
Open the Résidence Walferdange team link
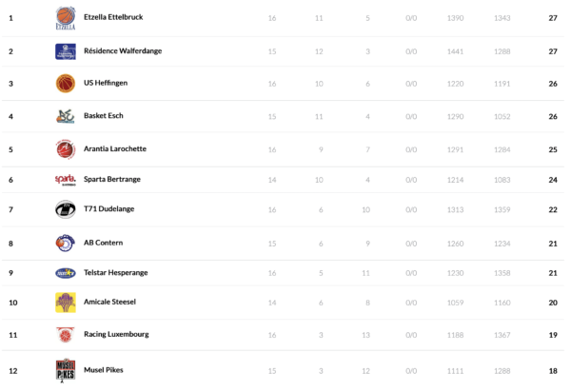(x=123, y=51)
